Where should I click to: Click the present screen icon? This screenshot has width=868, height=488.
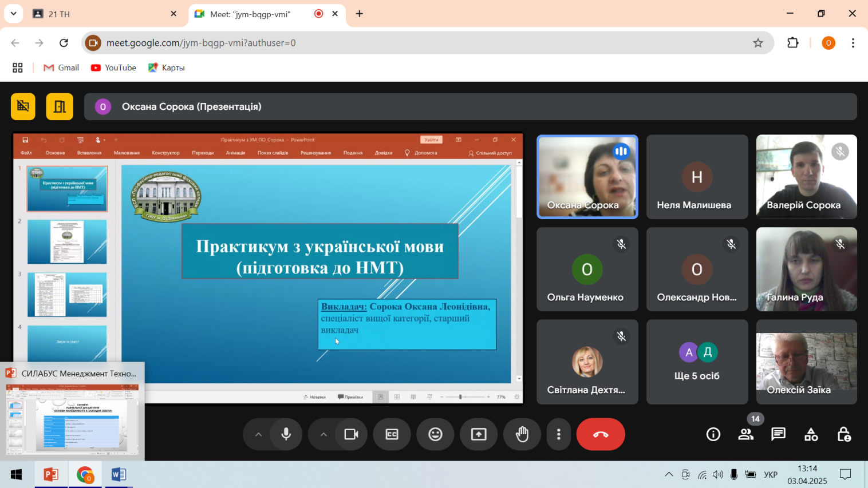(479, 434)
